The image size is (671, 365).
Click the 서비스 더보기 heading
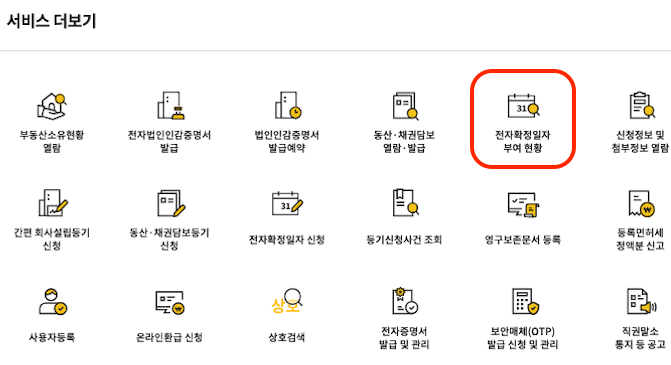pyautogui.click(x=51, y=21)
